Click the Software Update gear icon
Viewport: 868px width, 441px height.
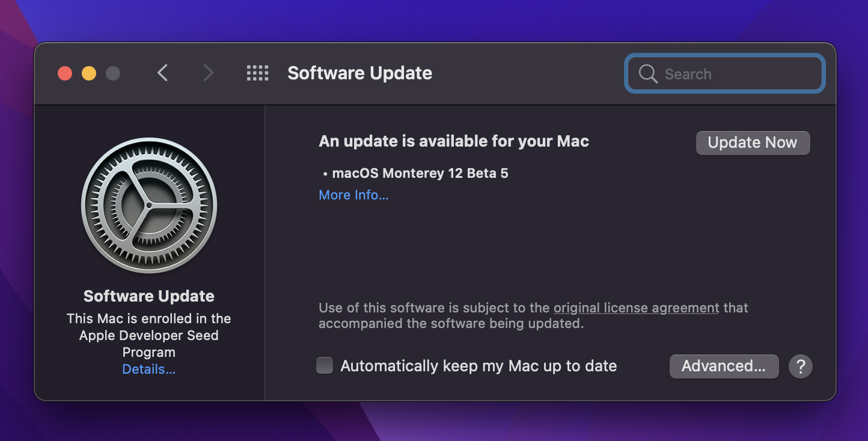click(x=149, y=206)
